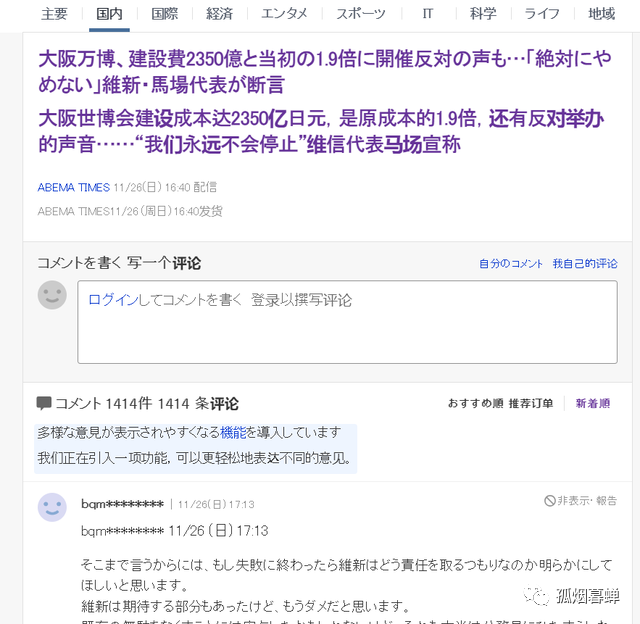Click the speech bubble comment count icon
The width and height of the screenshot is (640, 624).
[x=44, y=404]
